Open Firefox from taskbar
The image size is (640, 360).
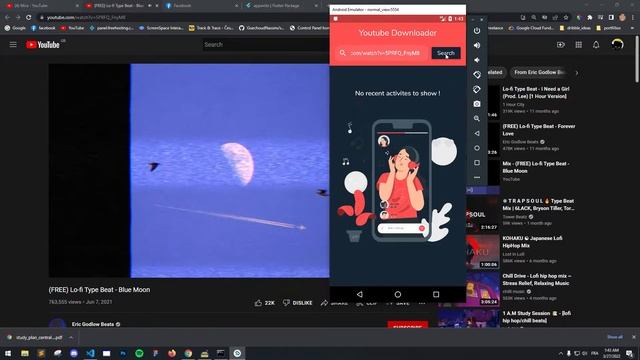pos(172,353)
